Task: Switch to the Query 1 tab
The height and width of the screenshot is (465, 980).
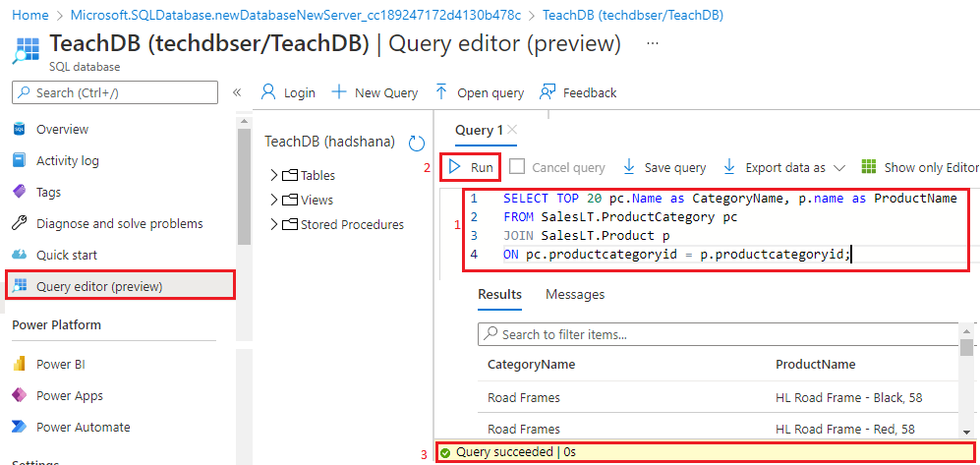Action: 479,130
